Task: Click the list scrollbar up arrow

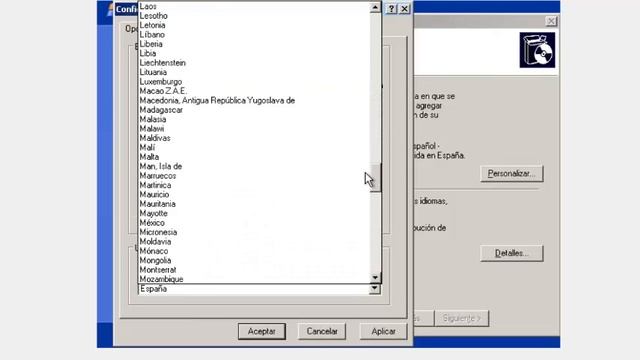Action: point(375,7)
